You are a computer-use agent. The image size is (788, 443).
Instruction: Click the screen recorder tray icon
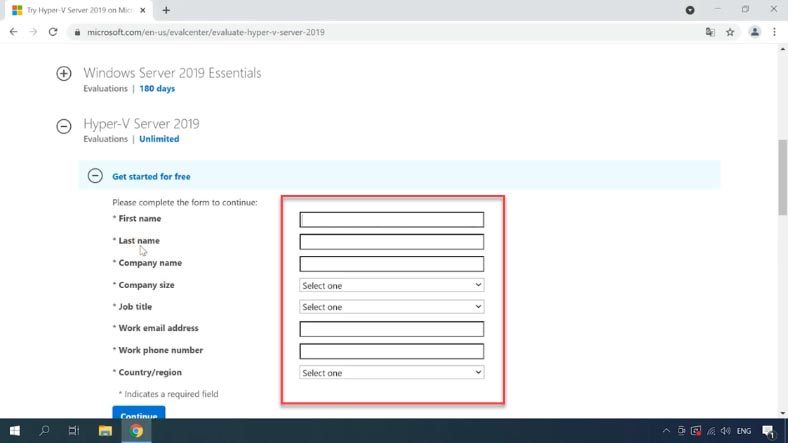696,431
